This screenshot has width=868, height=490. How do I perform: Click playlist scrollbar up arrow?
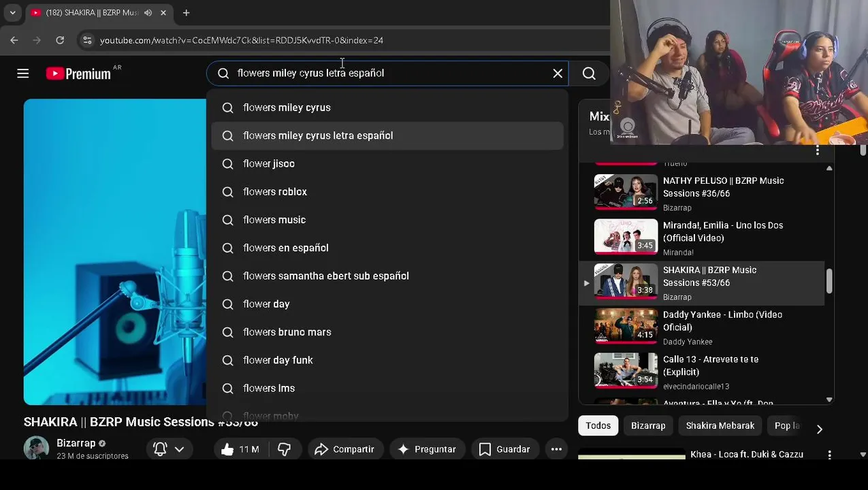click(829, 168)
